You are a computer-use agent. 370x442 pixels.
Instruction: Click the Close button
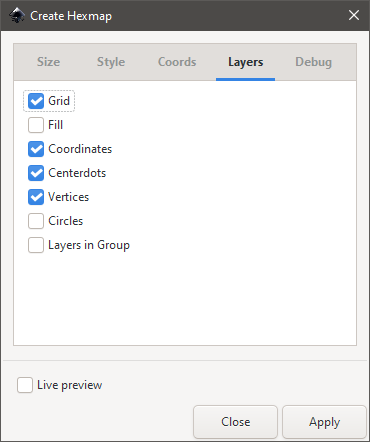235,422
